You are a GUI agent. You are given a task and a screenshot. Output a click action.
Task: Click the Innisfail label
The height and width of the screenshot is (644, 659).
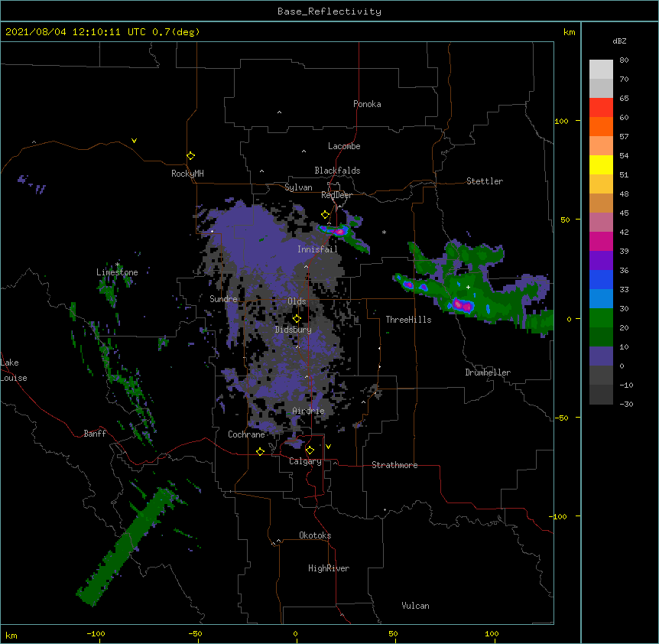[x=317, y=249]
